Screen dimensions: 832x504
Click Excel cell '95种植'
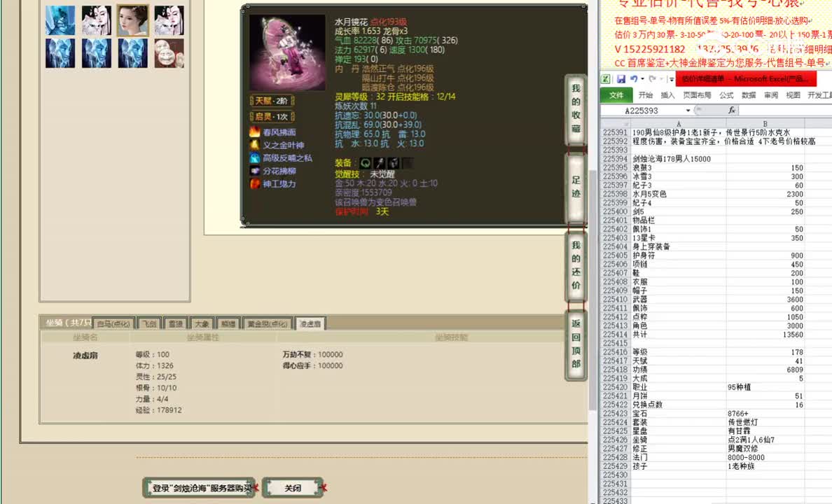(765, 387)
